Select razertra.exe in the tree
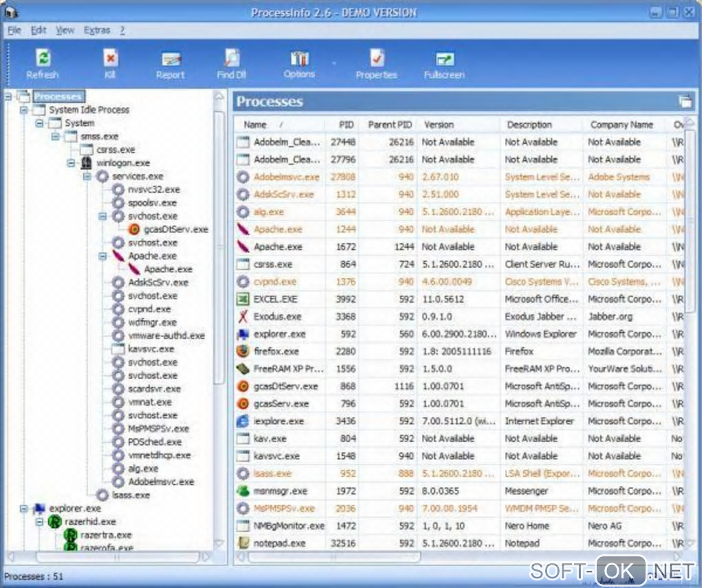 (x=106, y=535)
